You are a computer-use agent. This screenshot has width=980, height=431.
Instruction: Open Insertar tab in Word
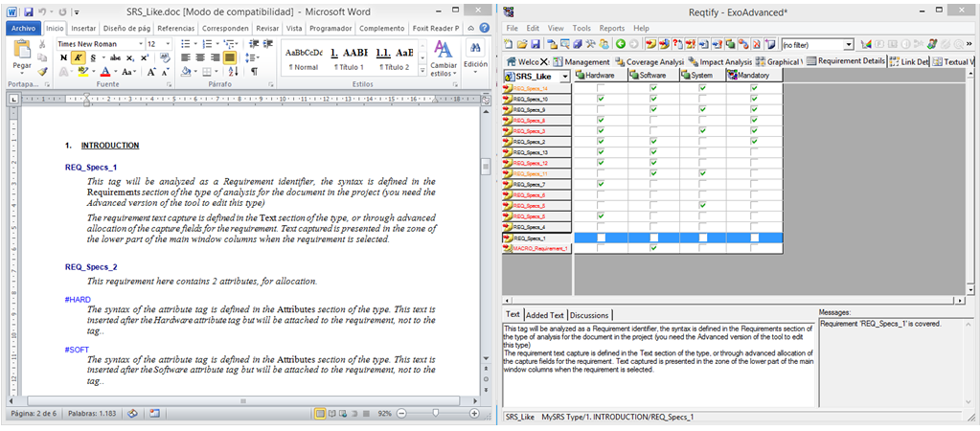pyautogui.click(x=83, y=28)
